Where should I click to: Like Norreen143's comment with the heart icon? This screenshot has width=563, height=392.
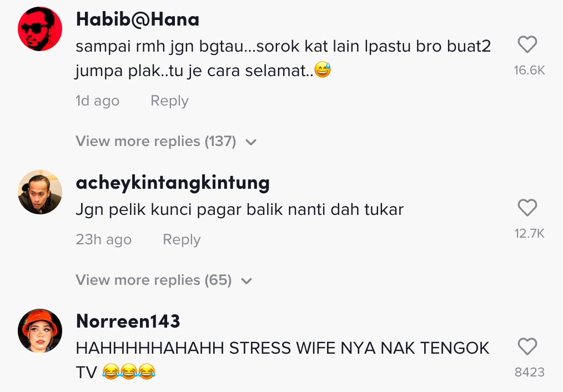tap(527, 346)
